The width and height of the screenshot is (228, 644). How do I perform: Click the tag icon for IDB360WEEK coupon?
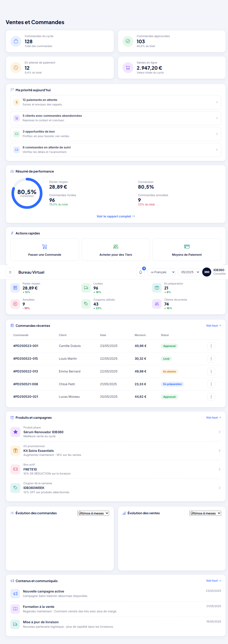pyautogui.click(x=16, y=488)
